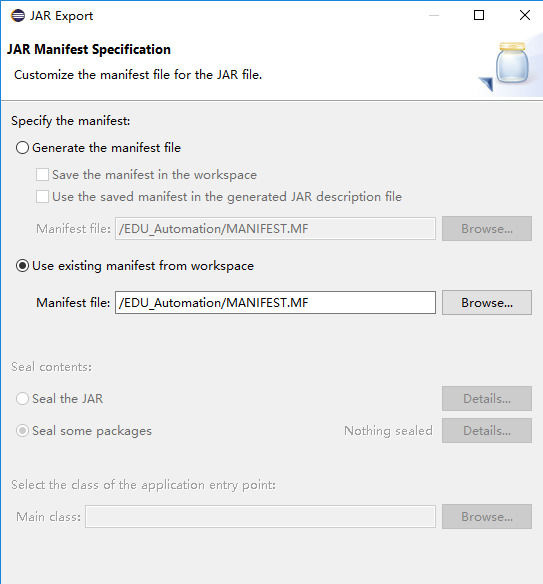Maximize the JAR Export dialog
This screenshot has width=543, height=584.
point(479,15)
